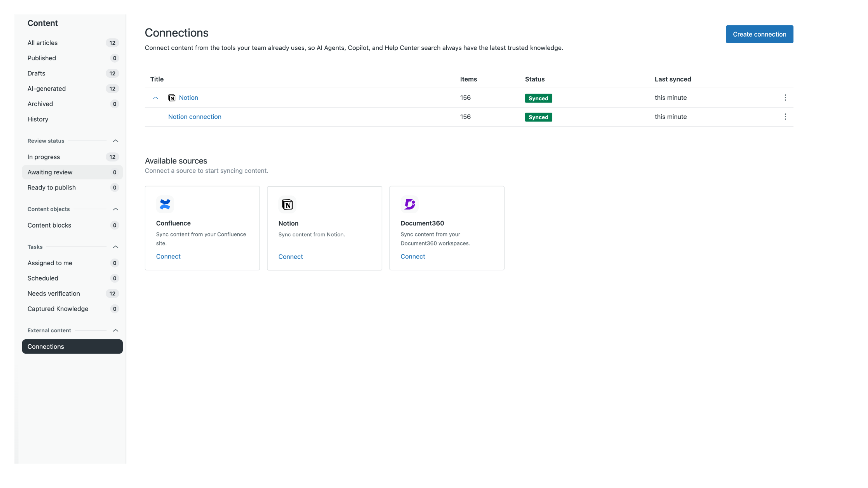Viewport: 868px width, 488px height.
Task: Click Connect under Confluence
Action: (168, 256)
